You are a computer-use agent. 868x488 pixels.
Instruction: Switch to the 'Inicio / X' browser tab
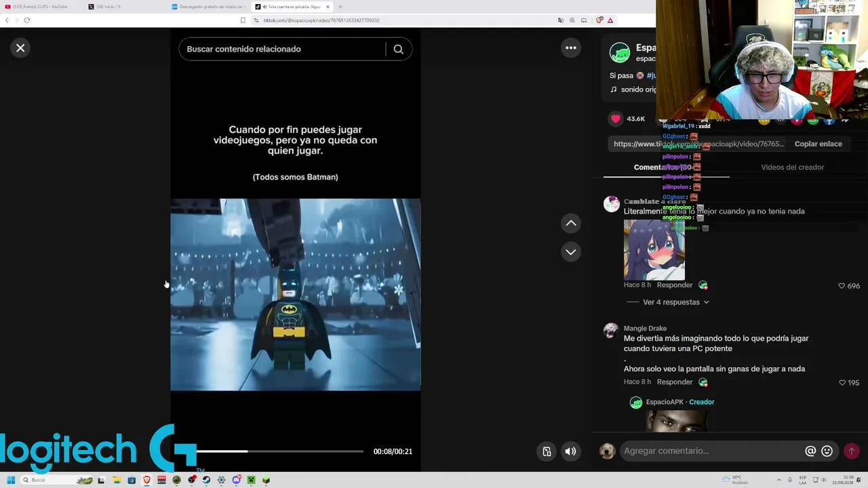pyautogui.click(x=125, y=7)
